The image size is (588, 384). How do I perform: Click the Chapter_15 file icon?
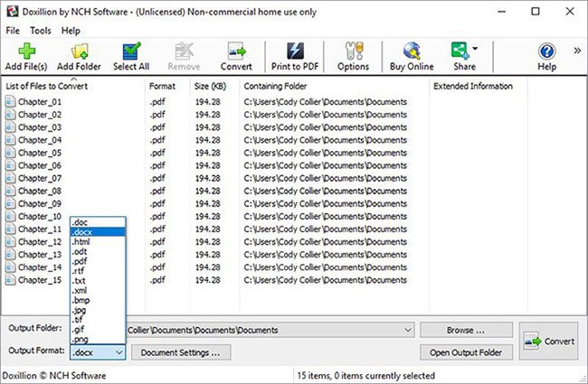(x=11, y=280)
